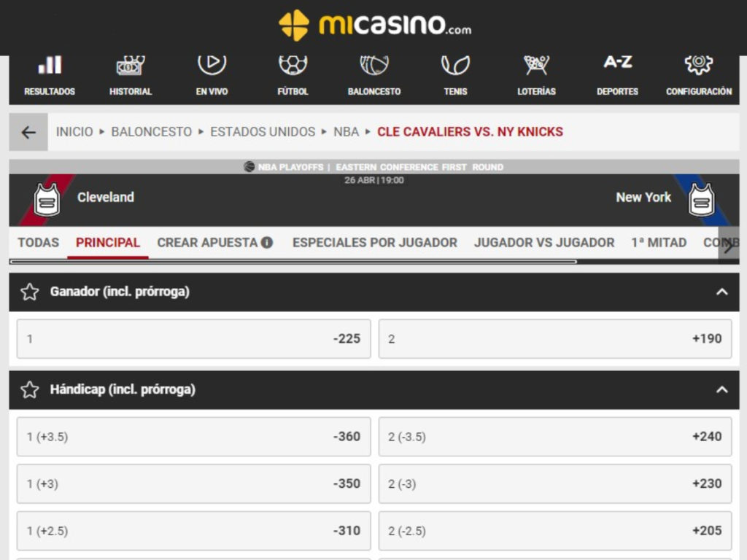Select handicap 1 (+3.5) at -360
Viewport: 747px width, 560px height.
[193, 437]
